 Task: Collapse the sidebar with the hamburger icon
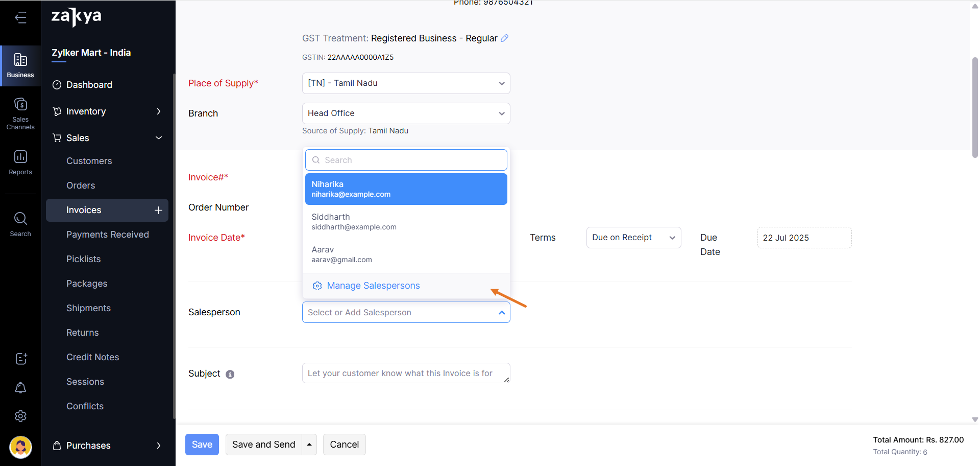[x=20, y=18]
